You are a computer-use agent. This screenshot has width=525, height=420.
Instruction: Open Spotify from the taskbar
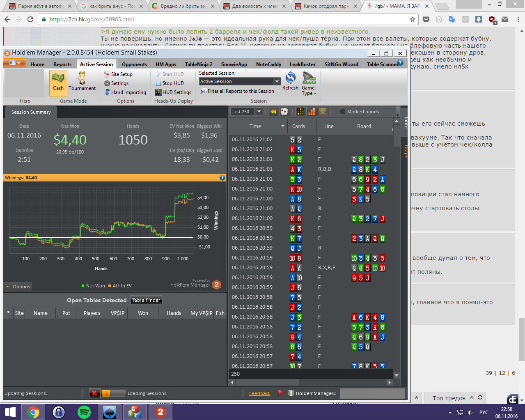[84, 412]
